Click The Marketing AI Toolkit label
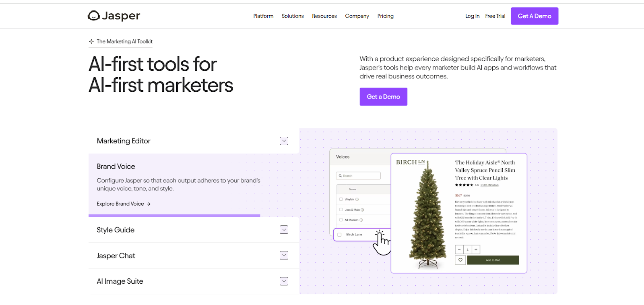The width and height of the screenshot is (644, 305). point(125,41)
